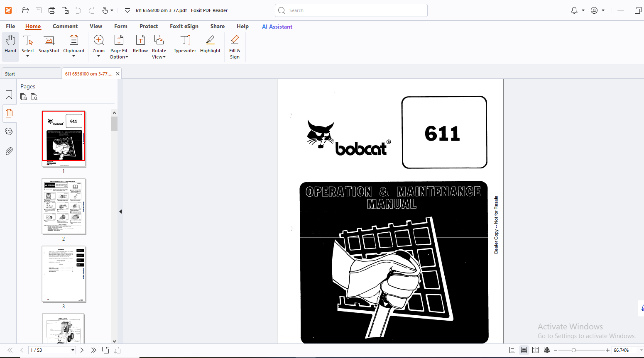Enlarge page thumbnails icon

(x=24, y=97)
